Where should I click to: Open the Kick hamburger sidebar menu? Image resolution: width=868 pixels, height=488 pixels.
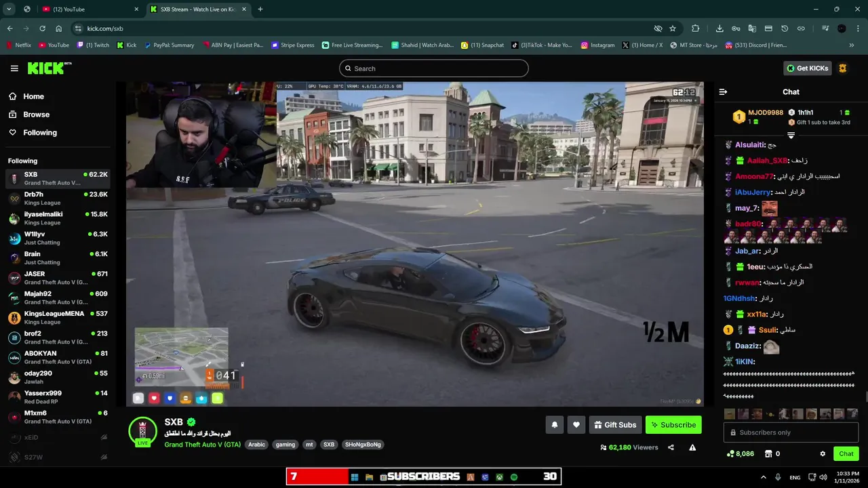coord(14,68)
